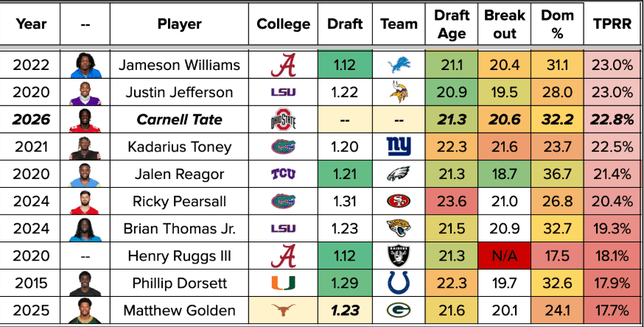Open the Justin Jefferson player name
Screen dimensions: 644x327
(179, 93)
